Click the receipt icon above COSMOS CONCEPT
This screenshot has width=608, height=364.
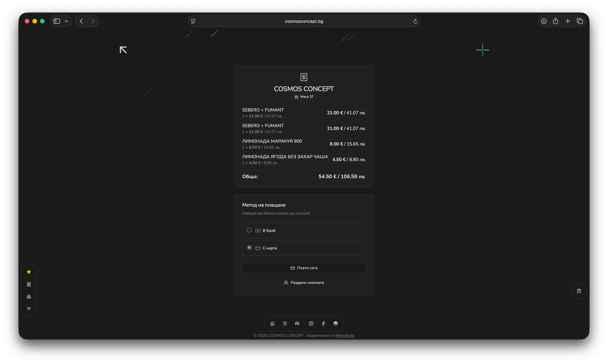coord(304,77)
